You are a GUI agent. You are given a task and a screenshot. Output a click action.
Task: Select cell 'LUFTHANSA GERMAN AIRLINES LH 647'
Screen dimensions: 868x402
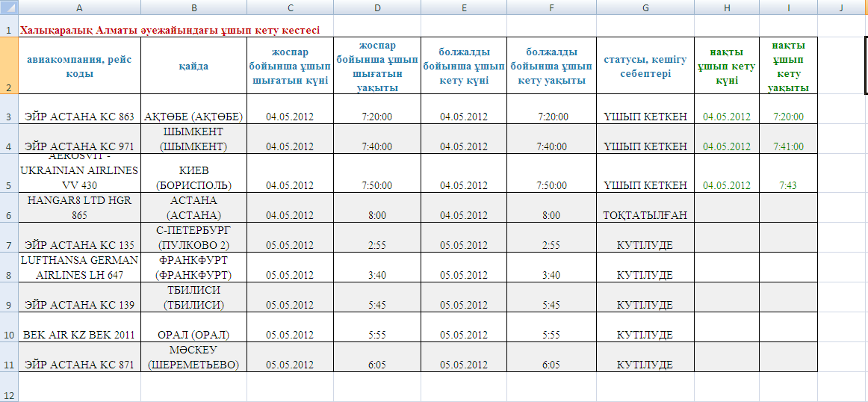[x=80, y=268]
